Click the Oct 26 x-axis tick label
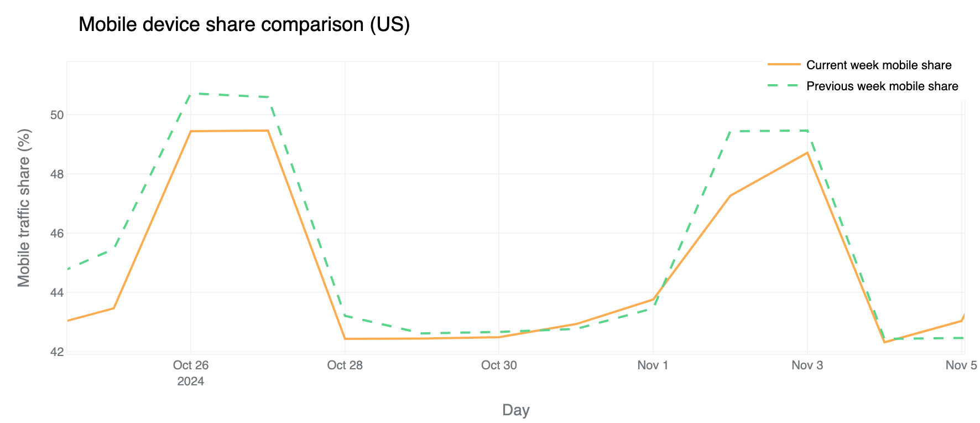Viewport: 980px width, 423px height. tap(191, 365)
